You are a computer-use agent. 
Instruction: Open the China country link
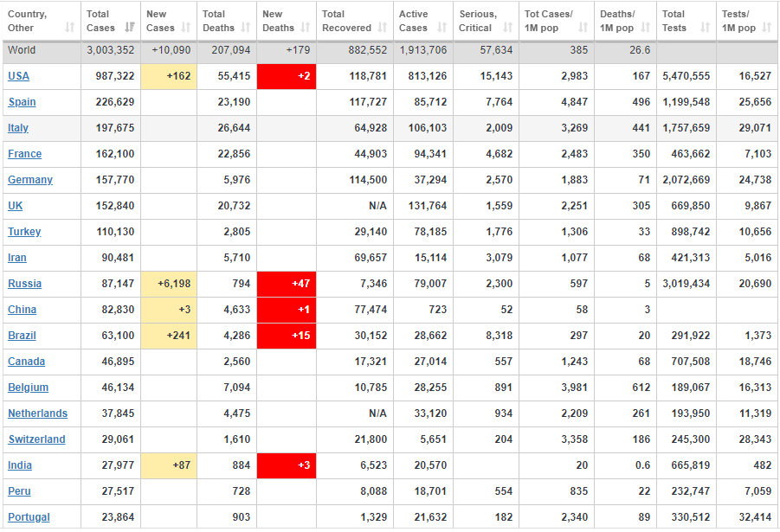click(22, 310)
